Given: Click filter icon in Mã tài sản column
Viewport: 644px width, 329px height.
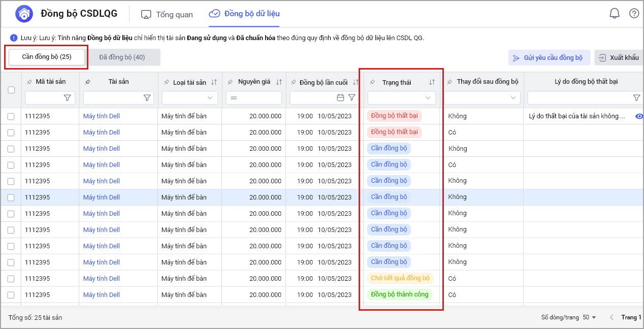Looking at the screenshot, I should 67,98.
